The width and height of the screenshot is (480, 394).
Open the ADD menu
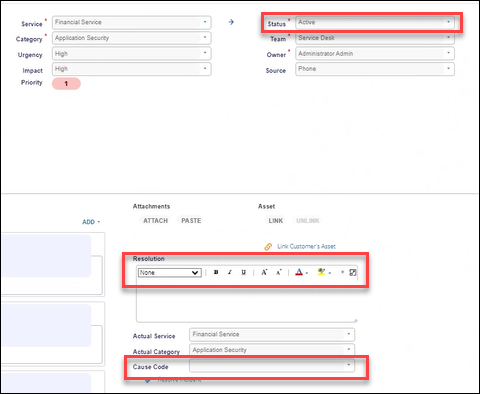(x=91, y=222)
